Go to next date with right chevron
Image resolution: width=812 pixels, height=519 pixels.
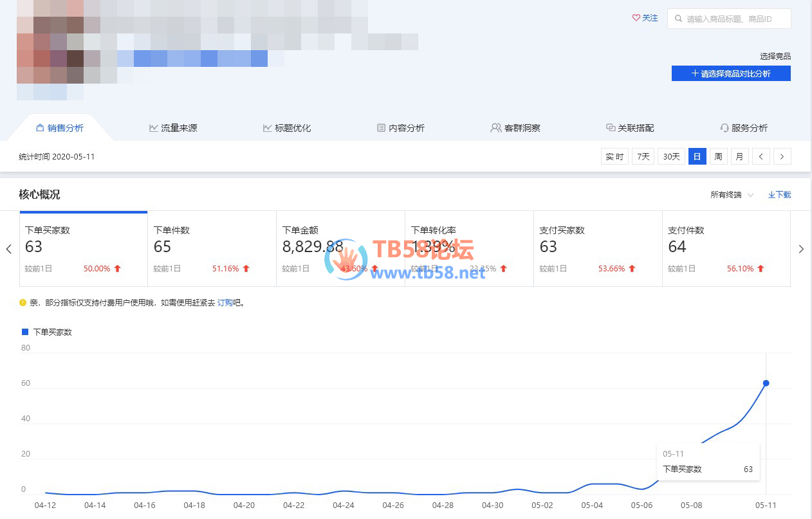pos(782,156)
